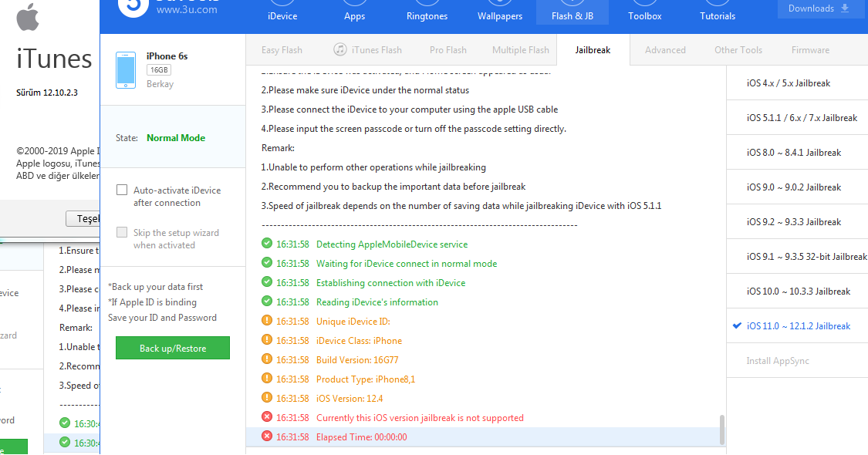Click Install AppSync link
Viewport: 868px width, 455px height.
(x=778, y=361)
